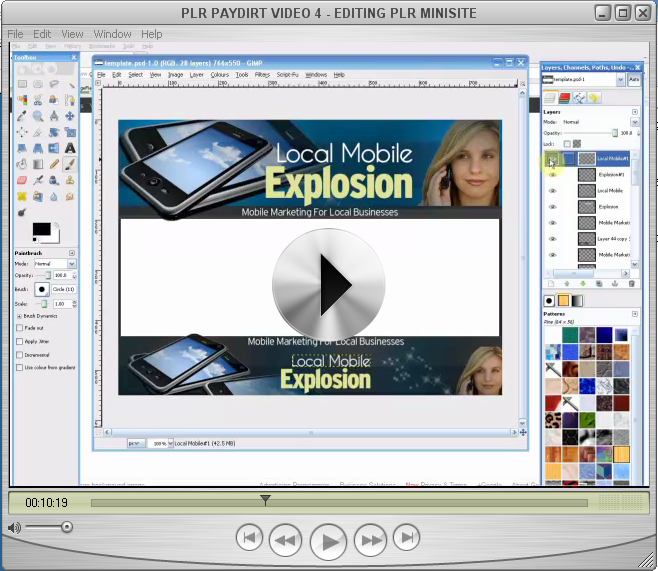Click the player volume slider knob
Image resolution: width=658 pixels, height=571 pixels.
click(67, 527)
